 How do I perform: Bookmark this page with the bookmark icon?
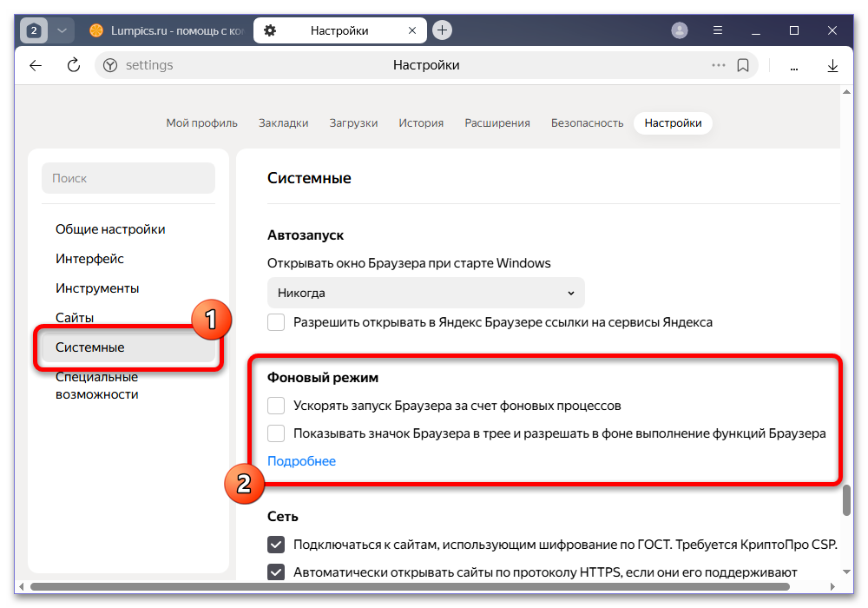(743, 65)
